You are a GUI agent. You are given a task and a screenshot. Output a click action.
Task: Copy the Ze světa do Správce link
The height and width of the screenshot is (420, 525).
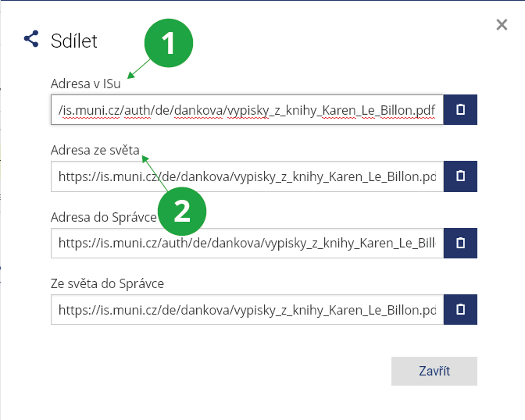(460, 309)
